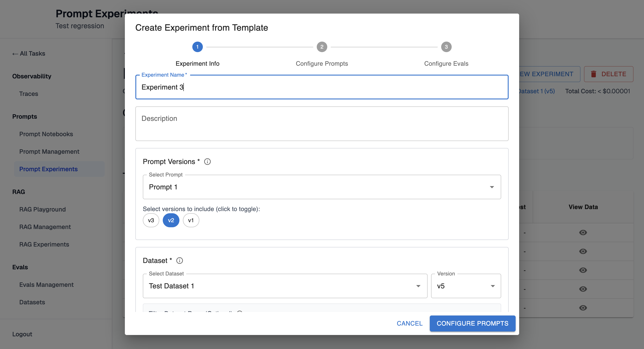644x349 pixels.
Task: Go to RAG Playground in sidebar
Action: tap(42, 209)
